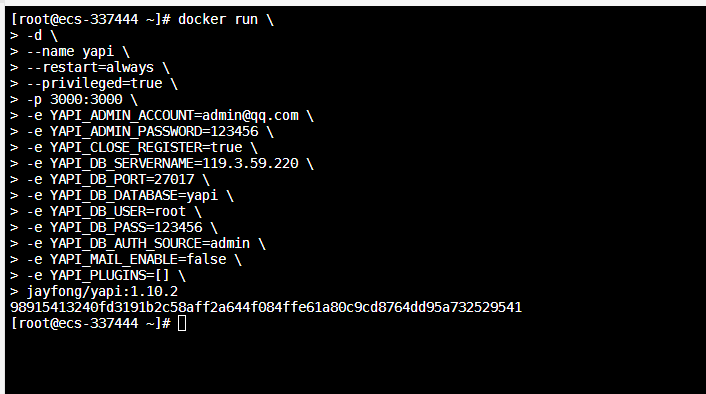The width and height of the screenshot is (706, 394).
Task: Click the YAPI_ADMIN_PASSWORD=123456 line
Action: (154, 131)
